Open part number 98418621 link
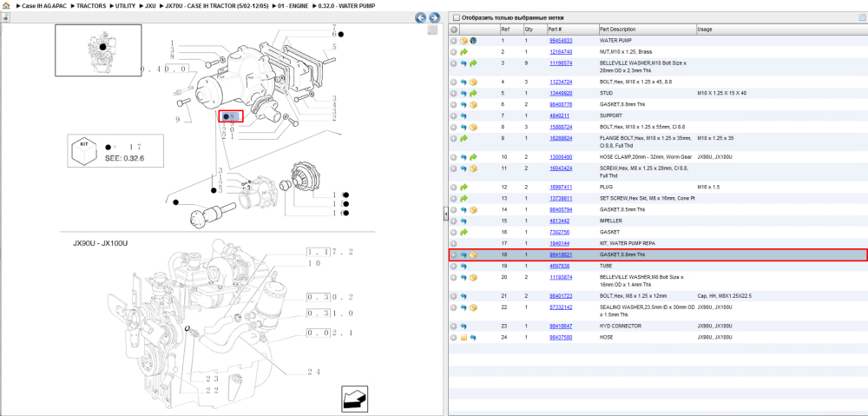Image resolution: width=868 pixels, height=416 pixels. [x=560, y=254]
